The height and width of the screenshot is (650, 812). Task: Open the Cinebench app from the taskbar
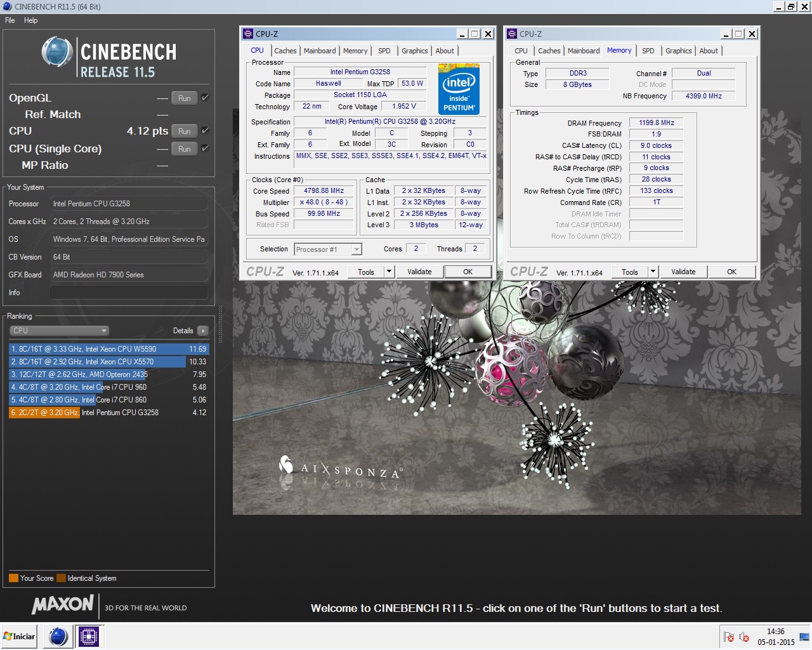(58, 636)
